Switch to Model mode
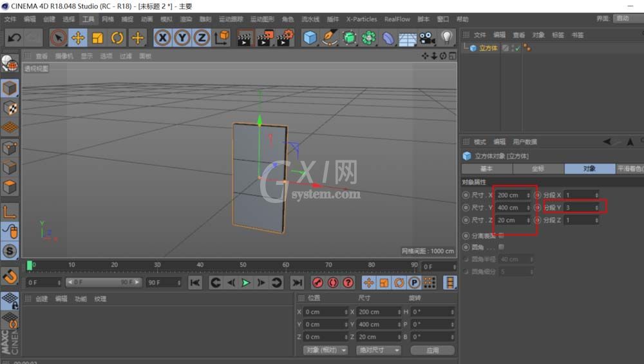The image size is (644, 364). (x=10, y=88)
